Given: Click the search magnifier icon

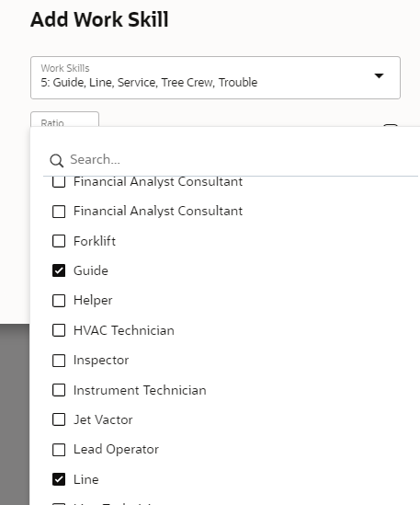Looking at the screenshot, I should [57, 160].
